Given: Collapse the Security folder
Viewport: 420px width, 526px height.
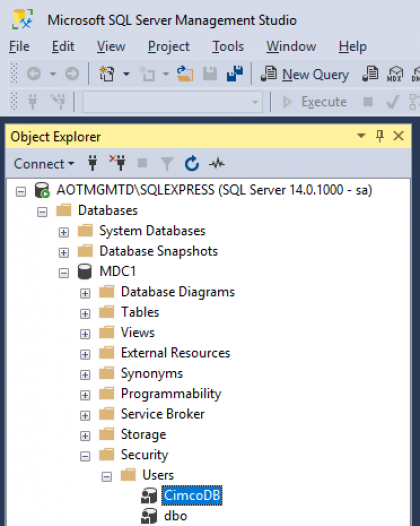Looking at the screenshot, I should click(x=85, y=456).
